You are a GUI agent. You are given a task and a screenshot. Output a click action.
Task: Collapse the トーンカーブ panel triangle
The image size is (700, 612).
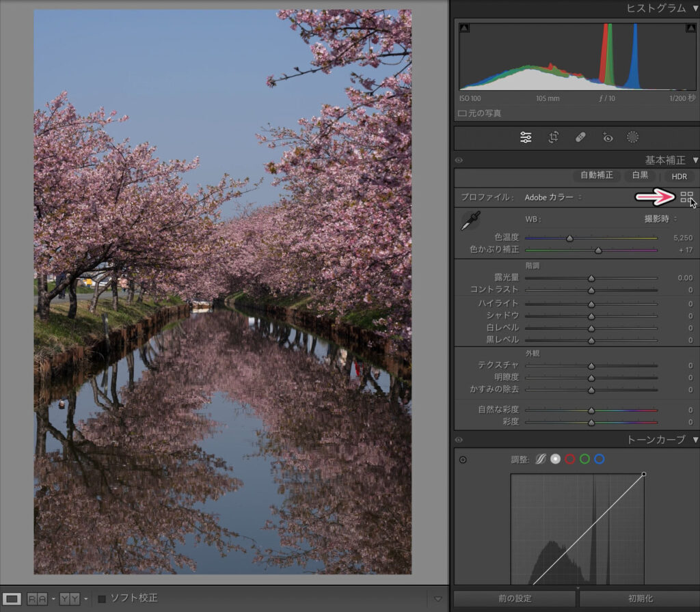pyautogui.click(x=695, y=440)
